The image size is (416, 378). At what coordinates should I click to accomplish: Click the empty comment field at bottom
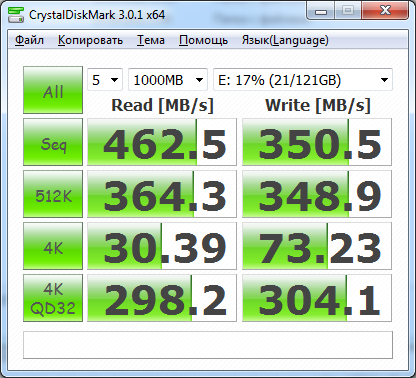208,345
